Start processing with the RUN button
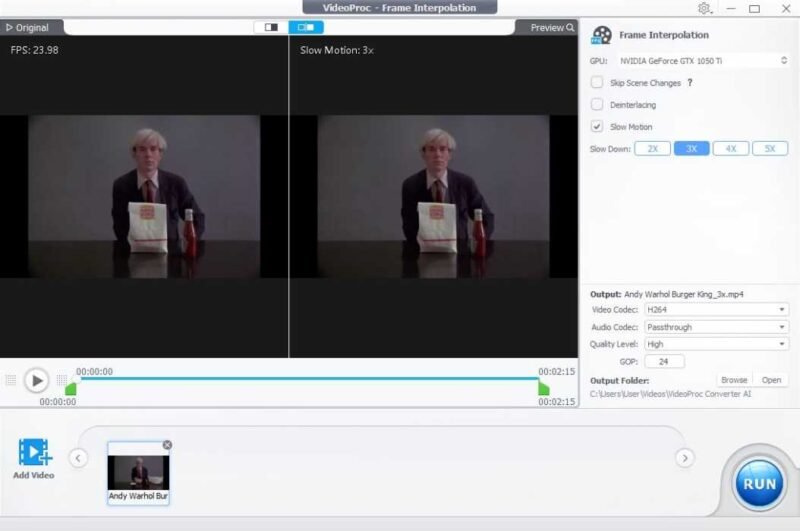The image size is (800, 531). point(759,484)
